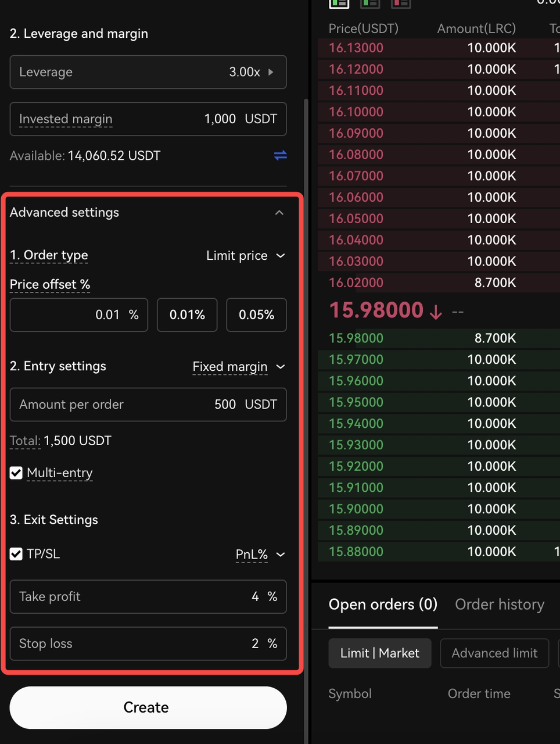
Task: Switch order book to asks-only view icon
Action: 401,3
